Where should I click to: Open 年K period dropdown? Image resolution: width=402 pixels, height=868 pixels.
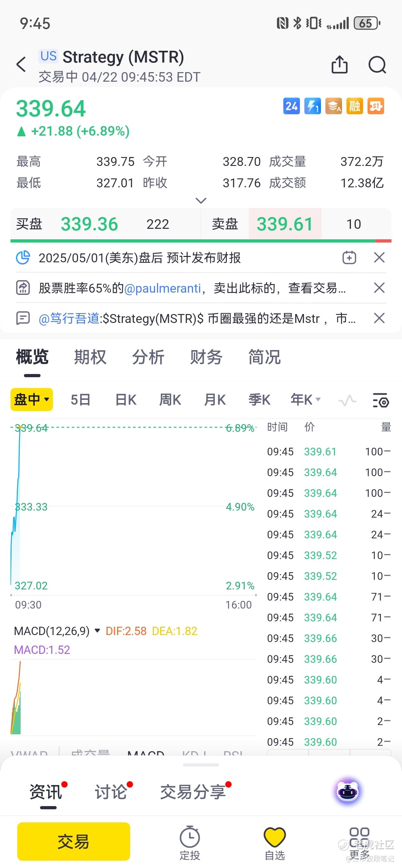click(x=305, y=400)
